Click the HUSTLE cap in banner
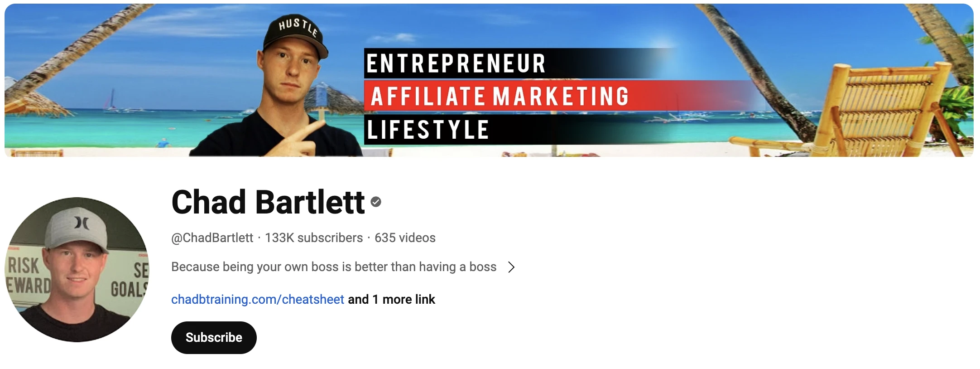 [x=296, y=36]
